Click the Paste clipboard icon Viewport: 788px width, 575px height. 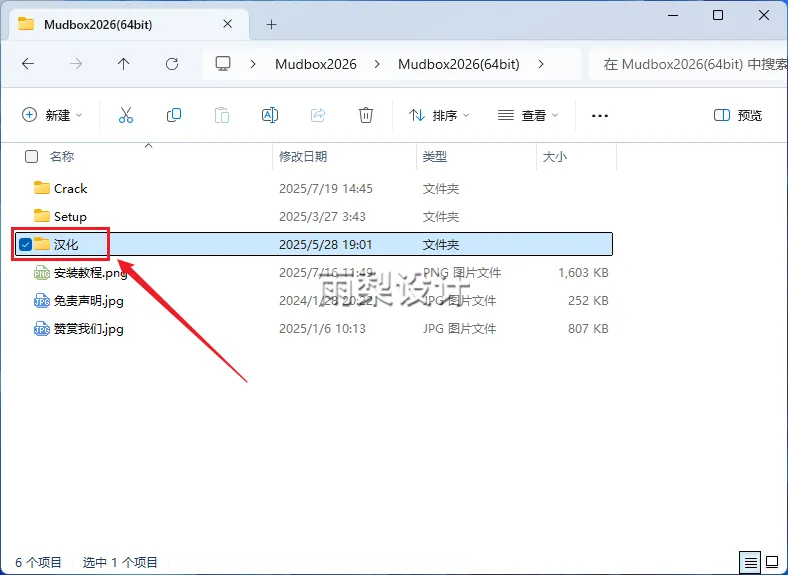pyautogui.click(x=222, y=115)
